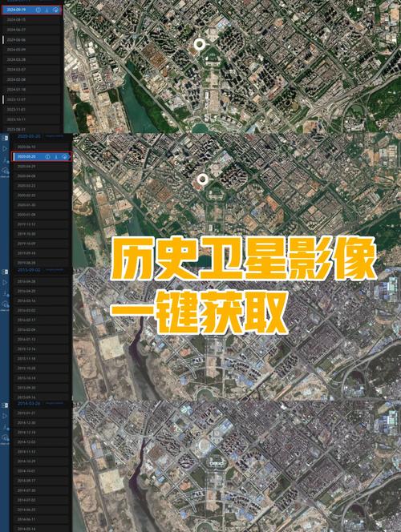The image size is (401, 532).
Task: Select the 2014-12-30 imagery date
Action: [42, 423]
